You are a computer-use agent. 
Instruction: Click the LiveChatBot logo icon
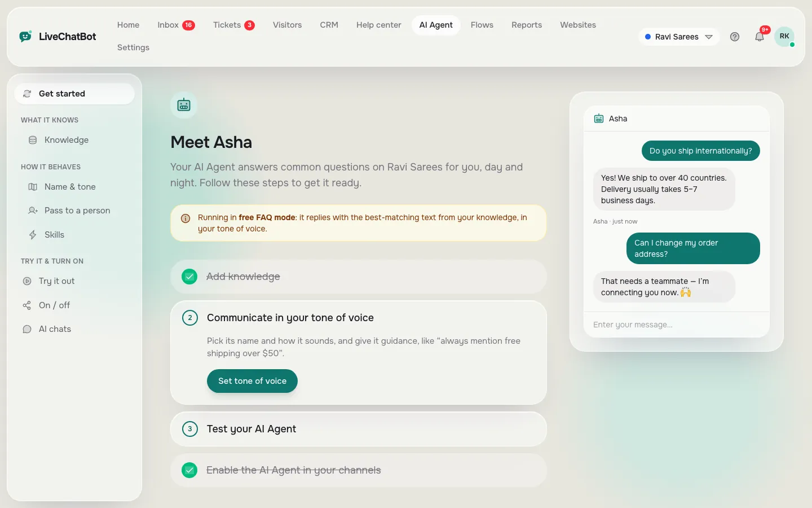coord(25,37)
